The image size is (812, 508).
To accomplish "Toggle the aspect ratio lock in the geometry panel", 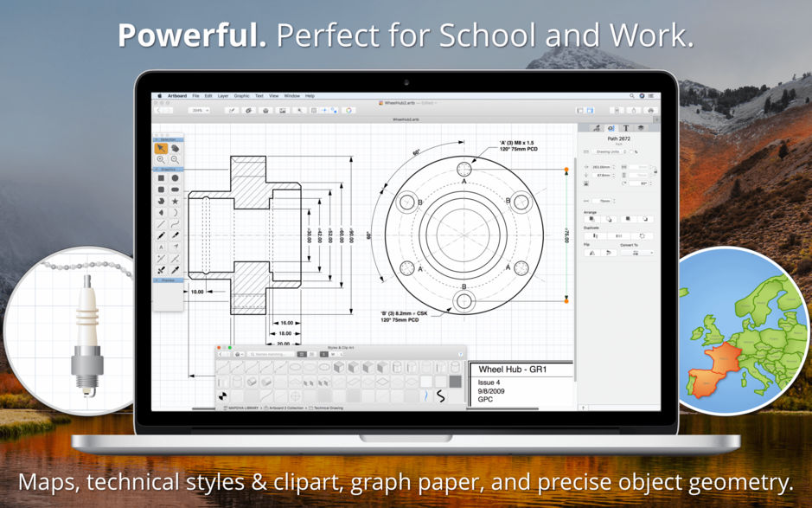I will click(x=655, y=170).
